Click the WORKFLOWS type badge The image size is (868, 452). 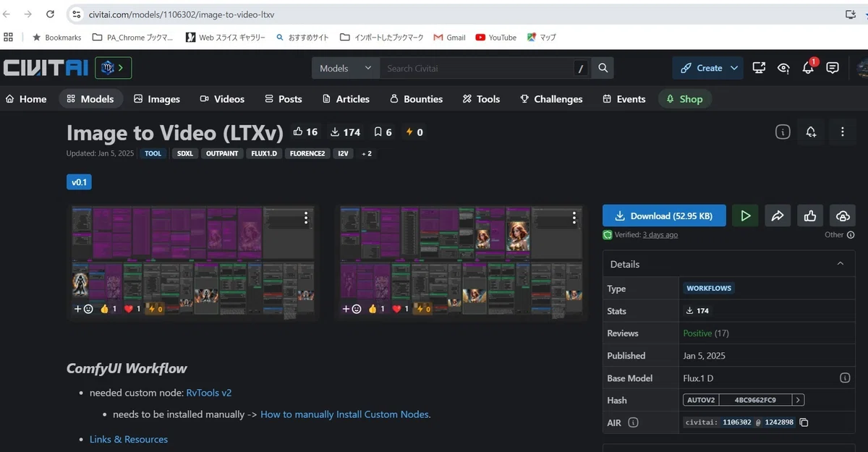709,288
